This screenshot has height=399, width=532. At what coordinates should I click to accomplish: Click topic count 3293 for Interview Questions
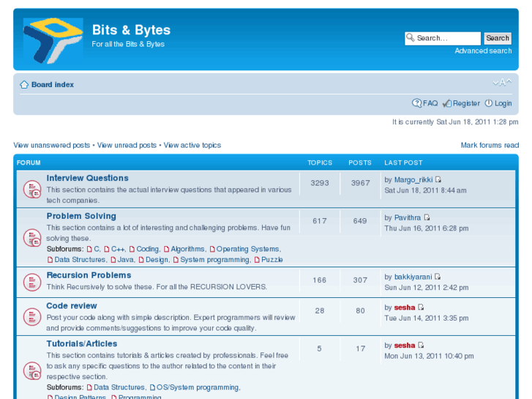[320, 183]
